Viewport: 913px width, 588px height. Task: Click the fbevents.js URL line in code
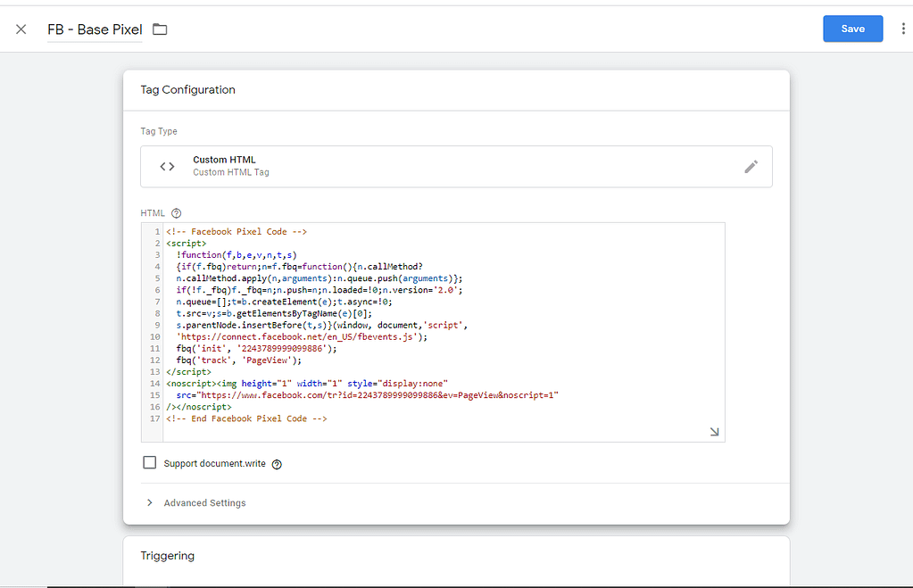point(302,336)
